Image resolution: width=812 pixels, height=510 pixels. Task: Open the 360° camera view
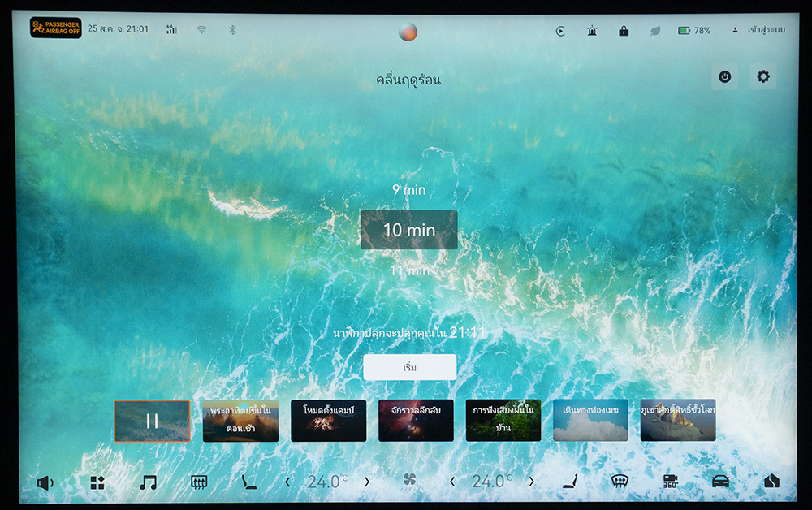coord(670,482)
